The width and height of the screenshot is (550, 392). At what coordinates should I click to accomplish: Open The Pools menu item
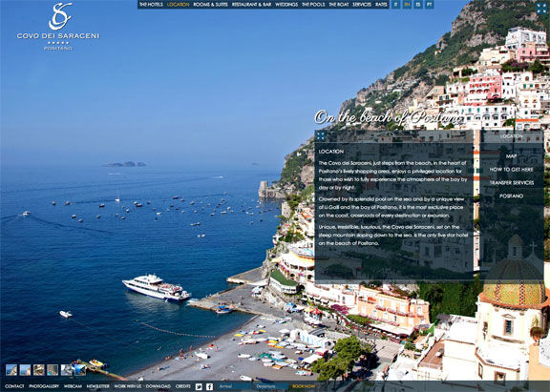[x=313, y=5]
